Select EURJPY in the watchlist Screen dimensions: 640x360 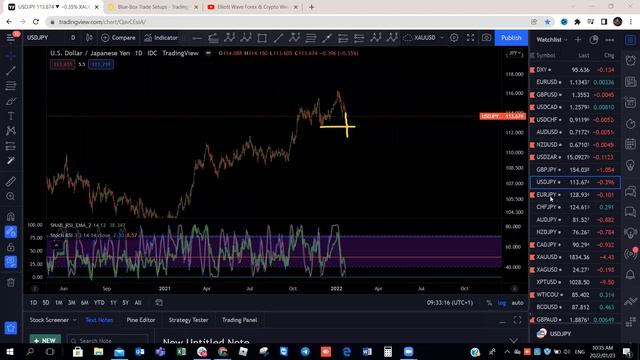575,195
